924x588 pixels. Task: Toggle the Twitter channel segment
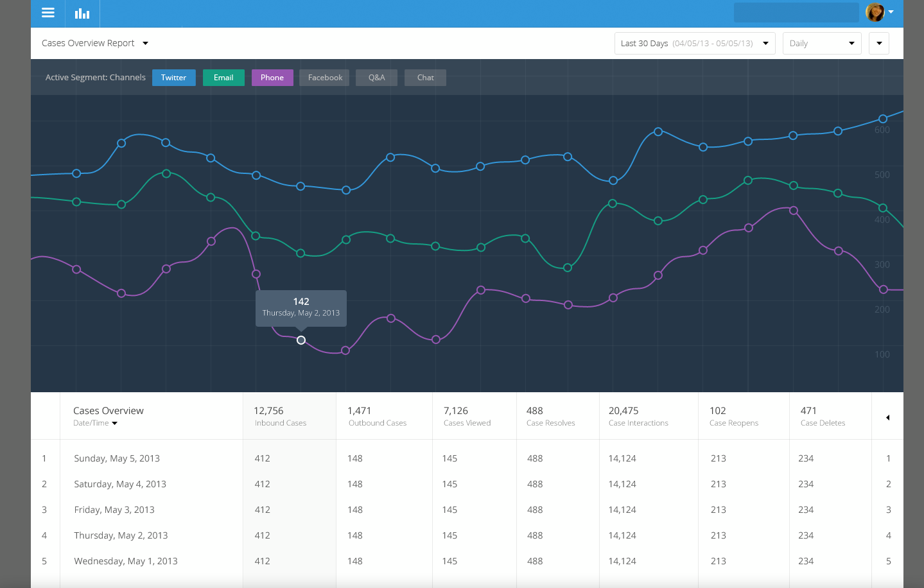pyautogui.click(x=173, y=78)
